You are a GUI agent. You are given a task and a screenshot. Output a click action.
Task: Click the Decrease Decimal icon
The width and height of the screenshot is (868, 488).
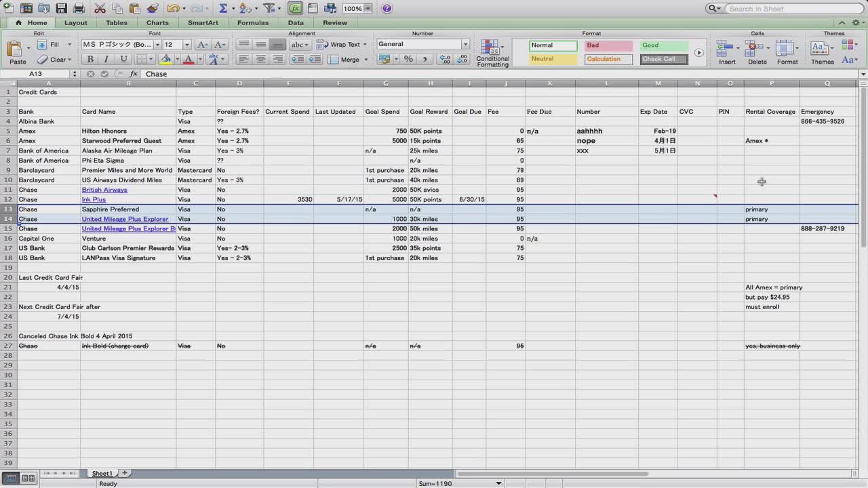click(462, 59)
